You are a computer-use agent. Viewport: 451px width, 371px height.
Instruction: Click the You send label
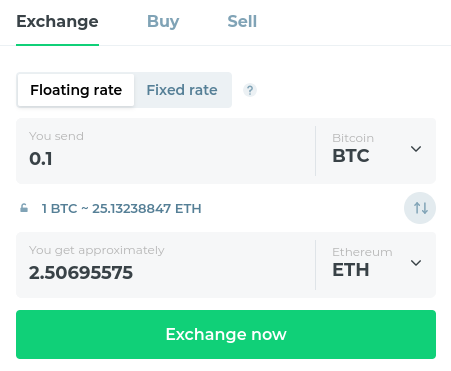click(56, 136)
